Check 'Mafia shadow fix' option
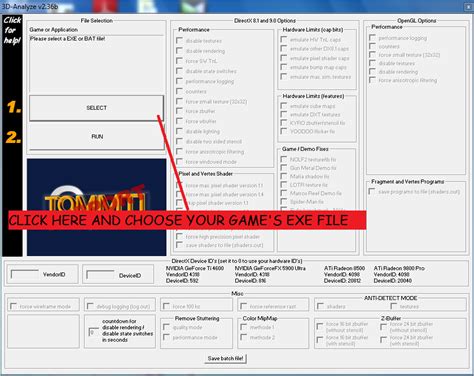This screenshot has width=474, height=376. click(284, 176)
